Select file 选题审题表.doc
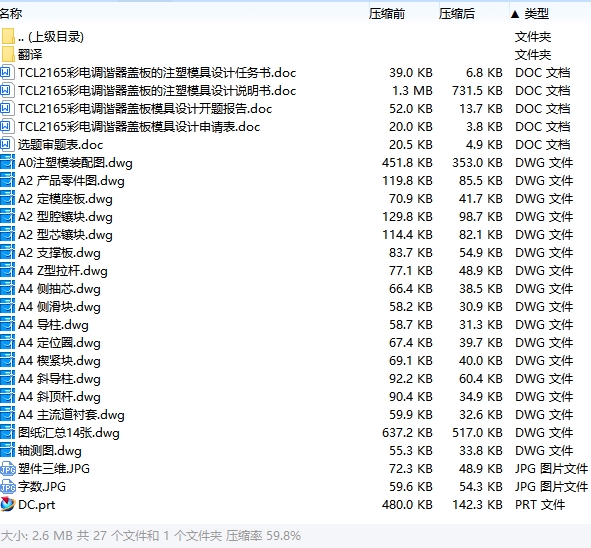Screen dimensions: 591x548 (x=60, y=145)
